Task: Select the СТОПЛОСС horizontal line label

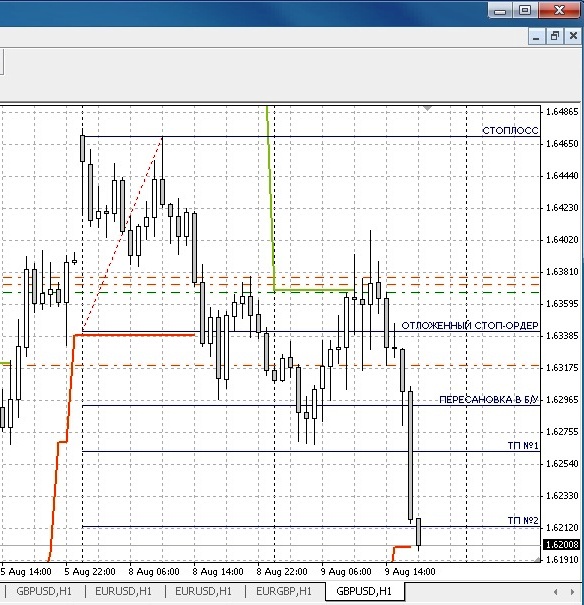Action: pyautogui.click(x=510, y=131)
